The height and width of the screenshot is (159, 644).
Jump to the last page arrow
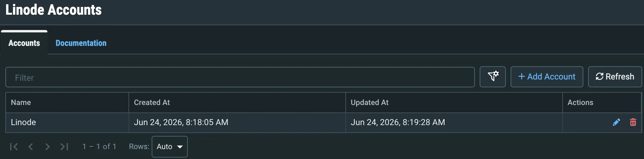pyautogui.click(x=64, y=146)
